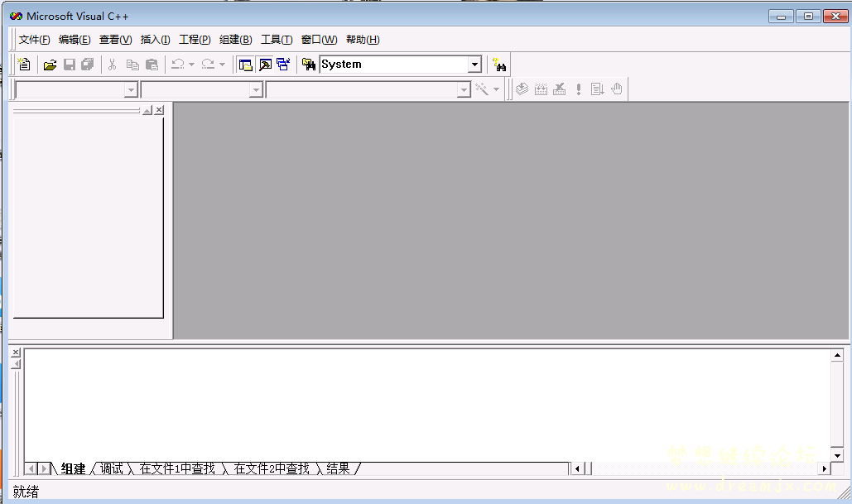
Task: Toggle the Output window button
Action: [x=265, y=65]
